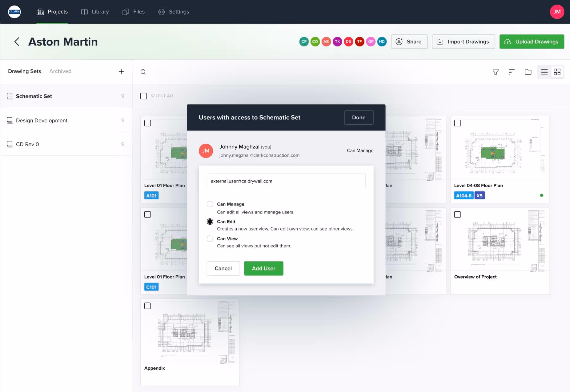This screenshot has width=570, height=392.
Task: Focus the user email input field
Action: (286, 181)
